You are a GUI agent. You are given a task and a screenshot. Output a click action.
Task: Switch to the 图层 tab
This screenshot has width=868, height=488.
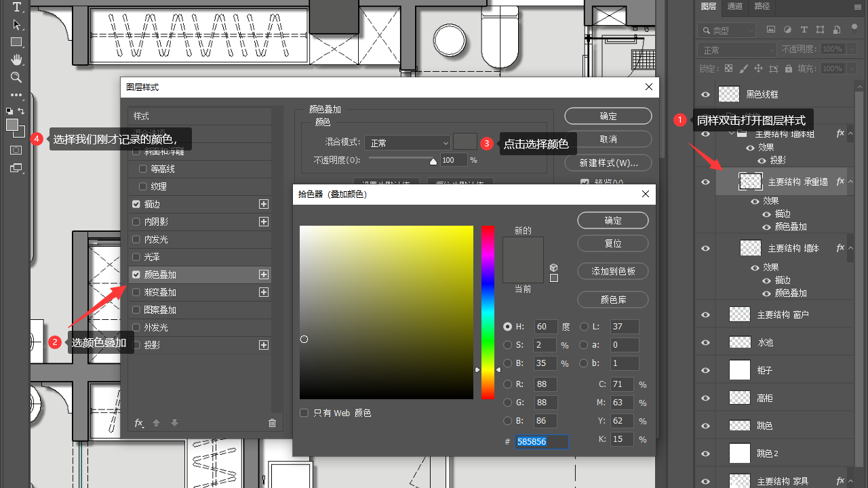pos(709,6)
